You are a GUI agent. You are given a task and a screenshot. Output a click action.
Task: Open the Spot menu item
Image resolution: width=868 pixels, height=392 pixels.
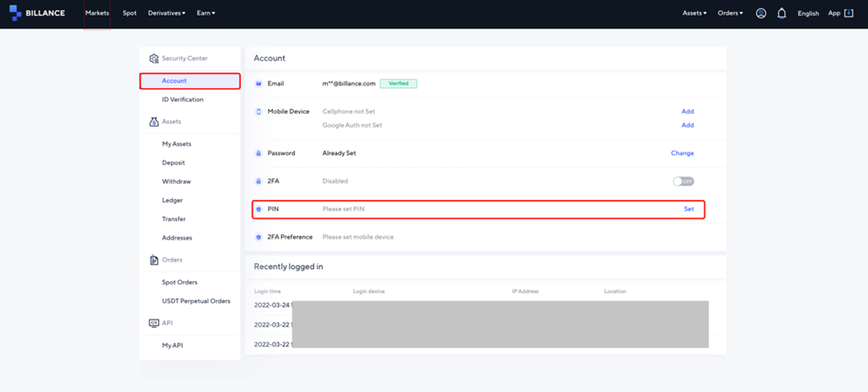(x=130, y=14)
